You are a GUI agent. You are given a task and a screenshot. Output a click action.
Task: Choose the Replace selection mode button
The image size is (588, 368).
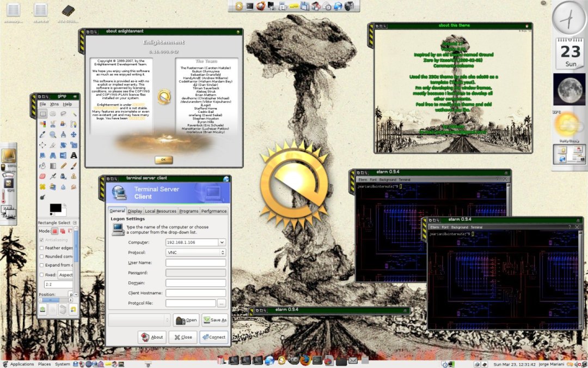coord(55,231)
